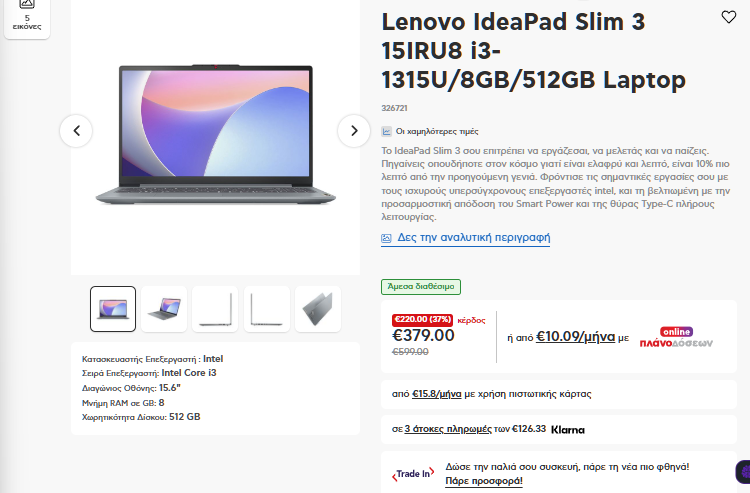Click the price chart icon beside Οι χαμηλότερες τιμές

386,131
